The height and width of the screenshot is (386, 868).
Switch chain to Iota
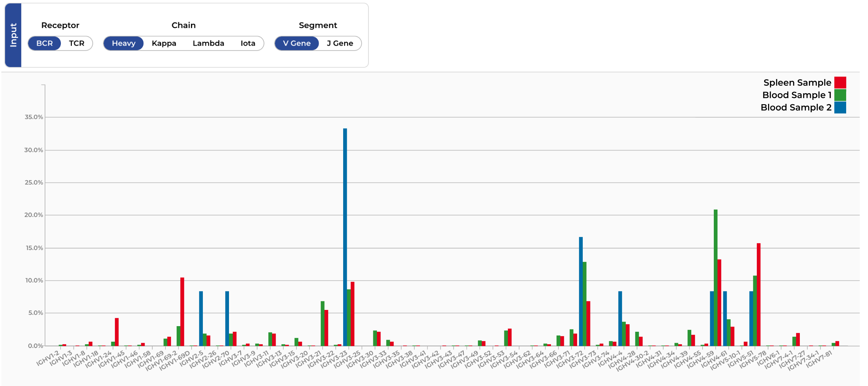pyautogui.click(x=248, y=43)
